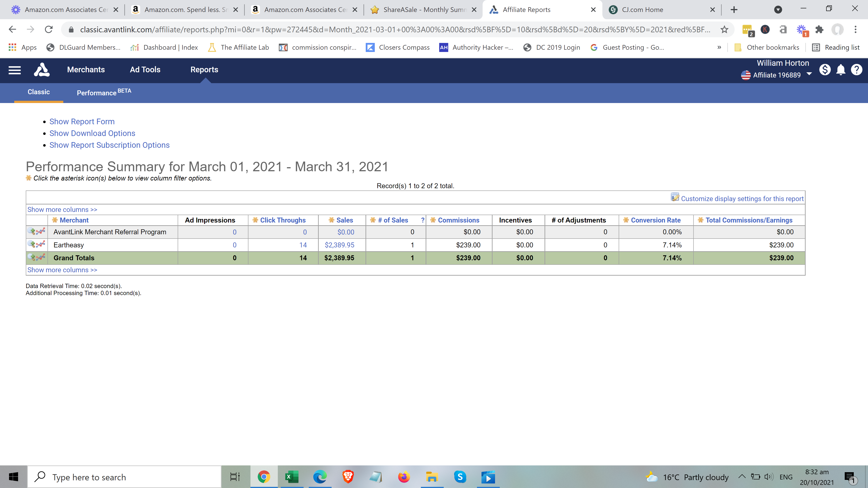Sort by the Merchant column header
Image resolution: width=868 pixels, height=488 pixels.
[x=74, y=220]
